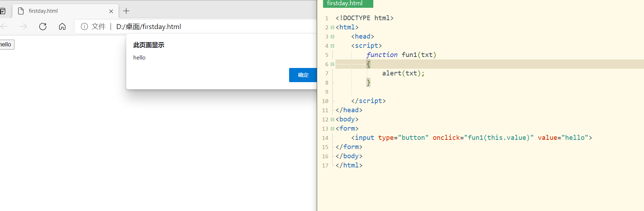This screenshot has width=644, height=211.
Task: Click the hello button on the page
Action: (x=6, y=45)
